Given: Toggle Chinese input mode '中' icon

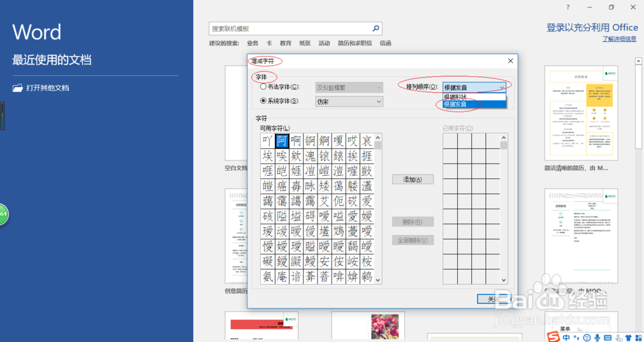Looking at the screenshot, I should [x=566, y=337].
